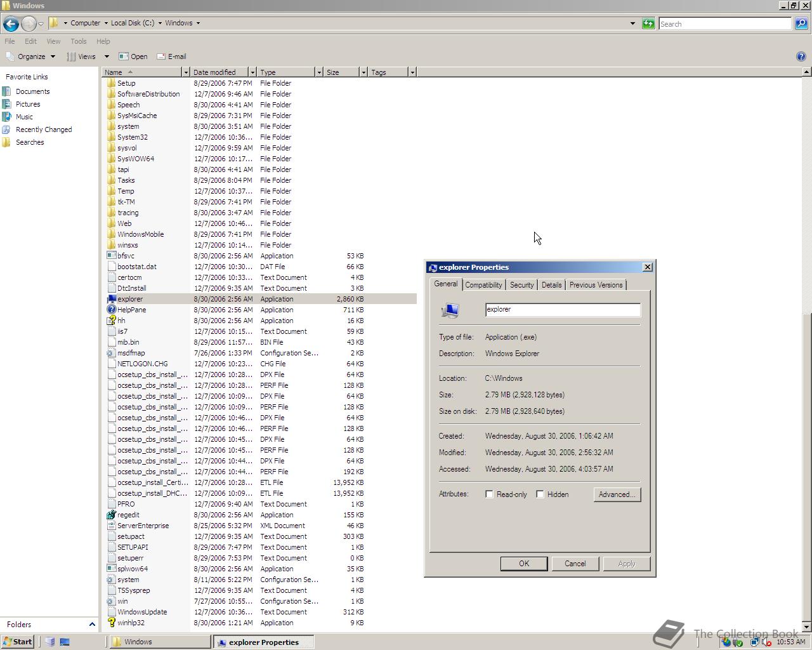
Task: Switch to the Compatibility tab
Action: point(483,285)
